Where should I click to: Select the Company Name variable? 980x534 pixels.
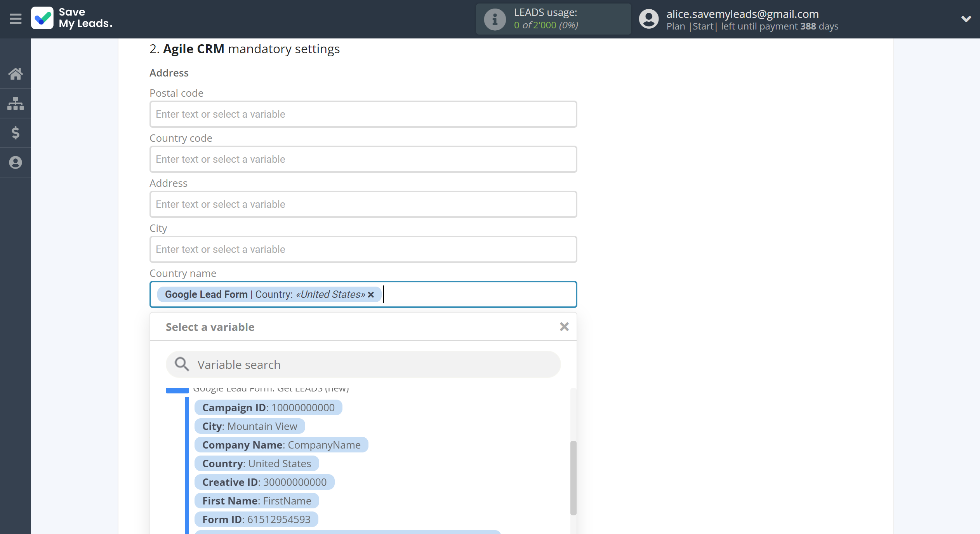(x=281, y=445)
